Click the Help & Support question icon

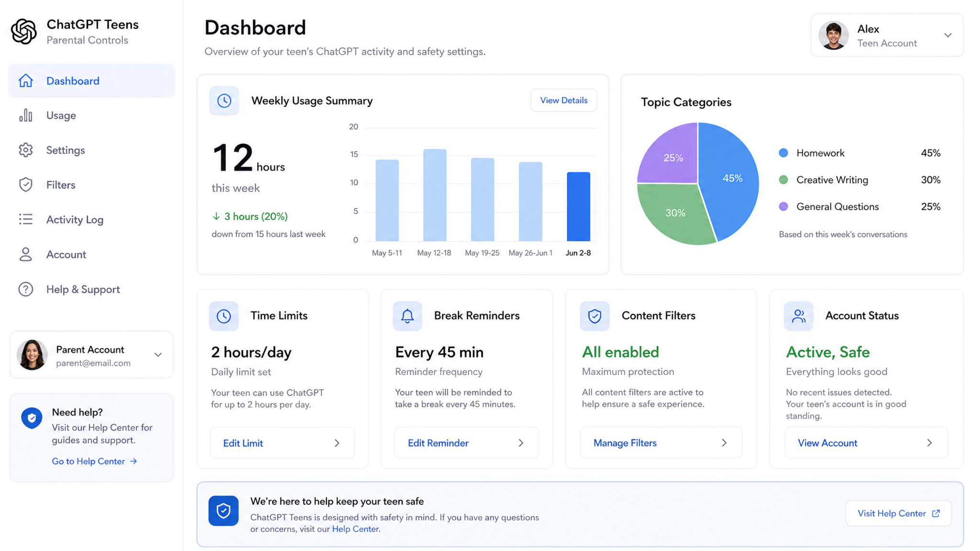point(26,289)
